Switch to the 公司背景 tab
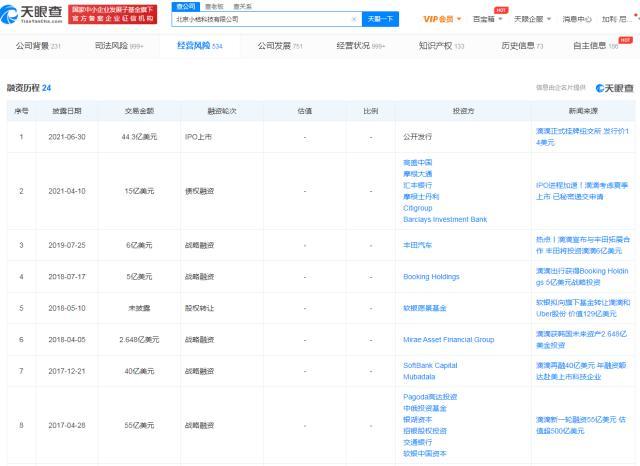 [38, 46]
